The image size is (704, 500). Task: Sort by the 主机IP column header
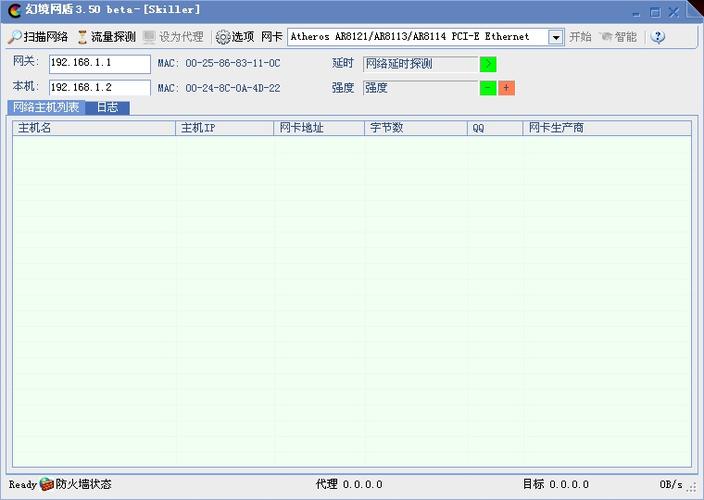[x=224, y=128]
